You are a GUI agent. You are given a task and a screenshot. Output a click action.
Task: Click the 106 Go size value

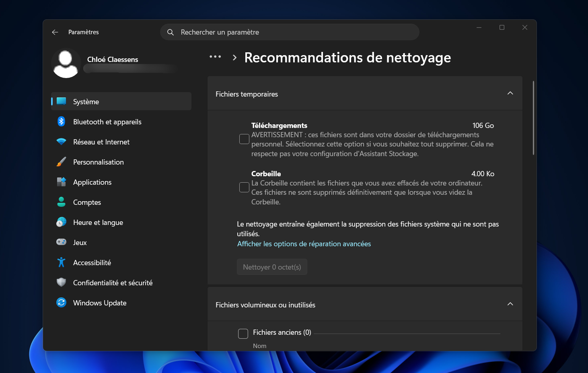[483, 126]
